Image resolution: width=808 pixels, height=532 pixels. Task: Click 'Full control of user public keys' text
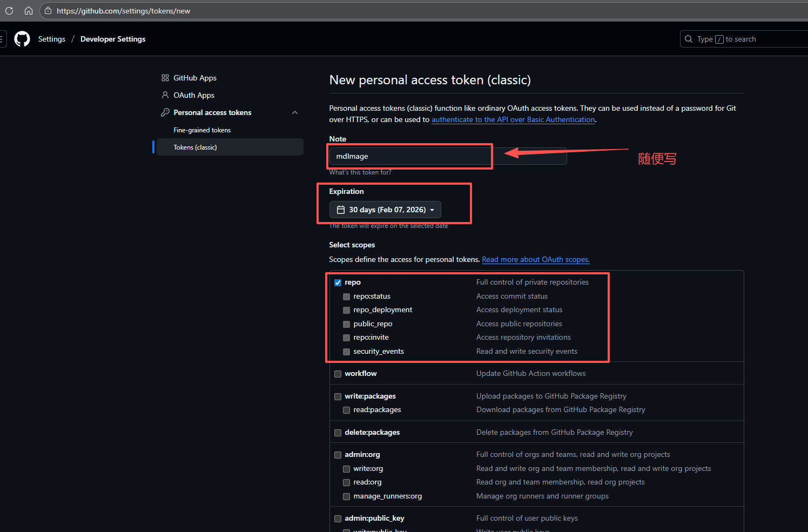point(527,518)
